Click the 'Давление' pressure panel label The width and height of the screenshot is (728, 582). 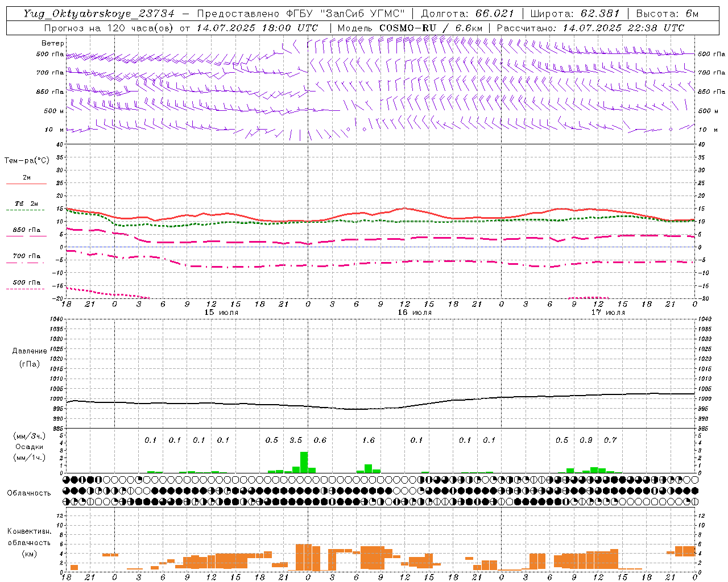point(30,351)
